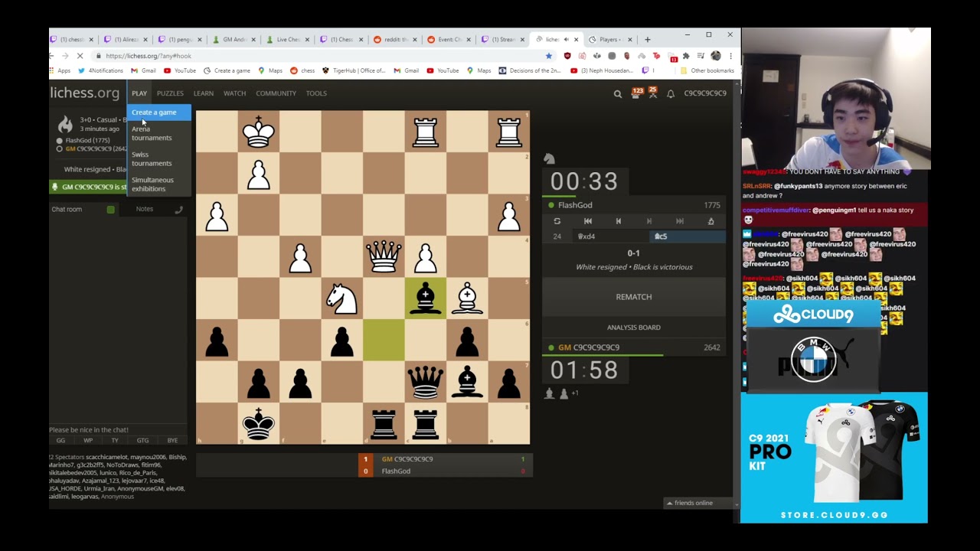980x551 pixels.
Task: Click the TigerHub bookmark
Action: coord(354,70)
